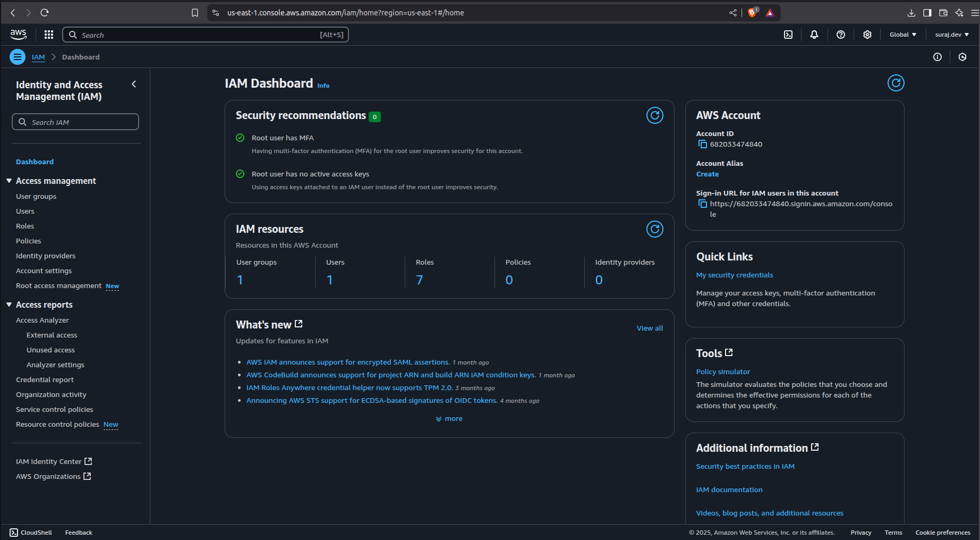Open External access under Access Analyzer
980x540 pixels.
point(52,335)
